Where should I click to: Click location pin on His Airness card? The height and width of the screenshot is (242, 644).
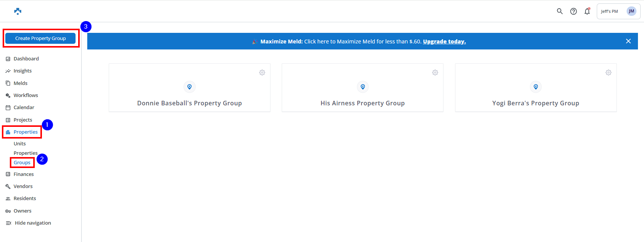(x=363, y=87)
